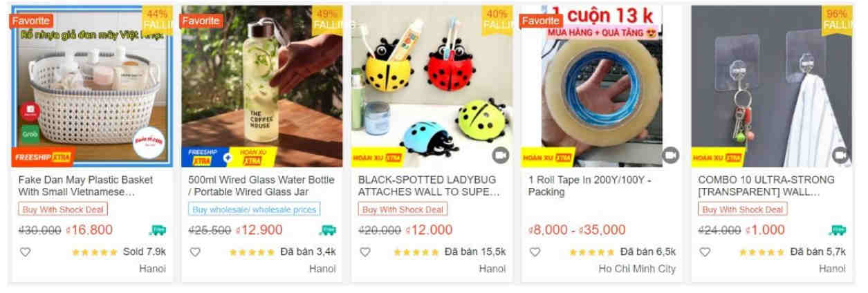Click Buy wholesale/ wholesale prices tag
The image size is (868, 293).
pyautogui.click(x=255, y=209)
